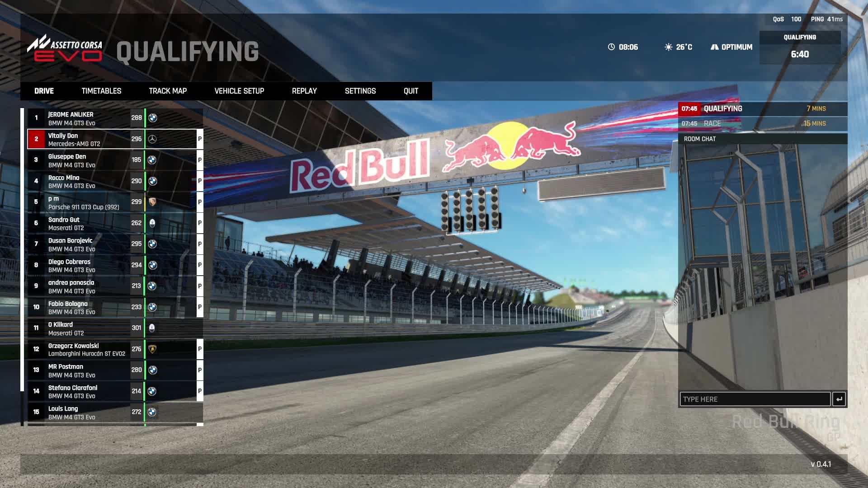
Task: Click QUIT to leave the session
Action: pyautogui.click(x=410, y=91)
